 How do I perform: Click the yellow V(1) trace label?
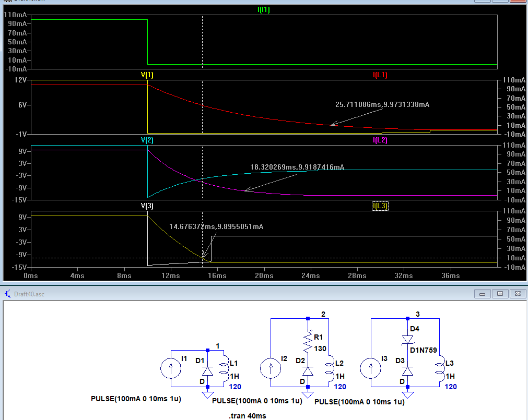click(x=147, y=75)
